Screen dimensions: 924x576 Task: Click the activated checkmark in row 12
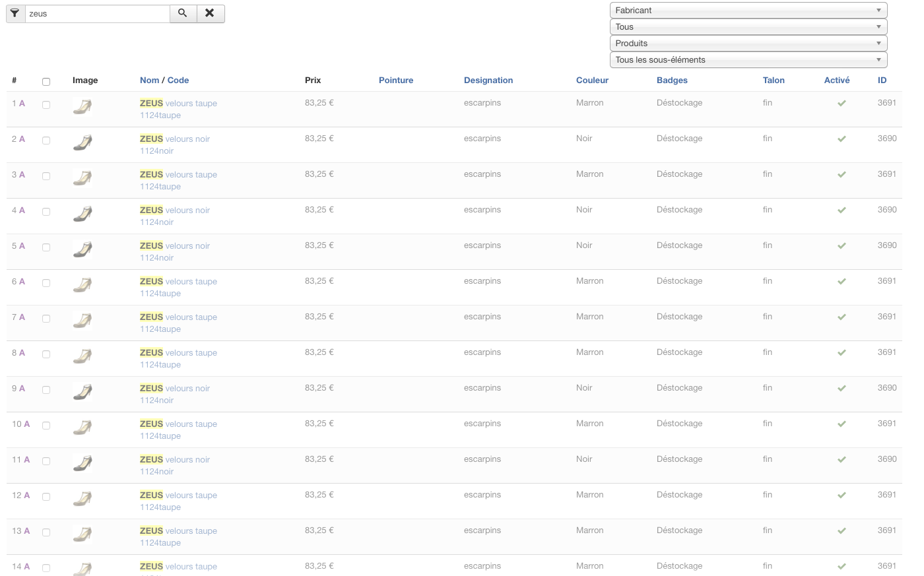tap(841, 496)
